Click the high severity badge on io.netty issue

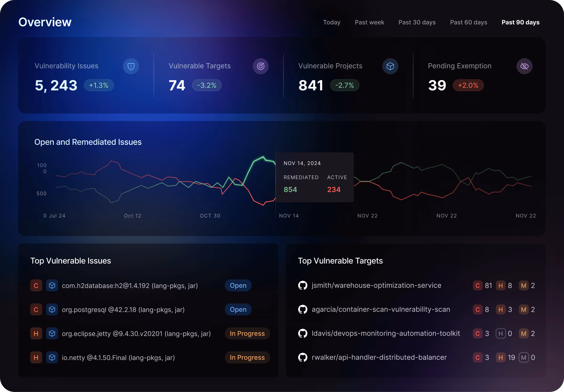(36, 358)
